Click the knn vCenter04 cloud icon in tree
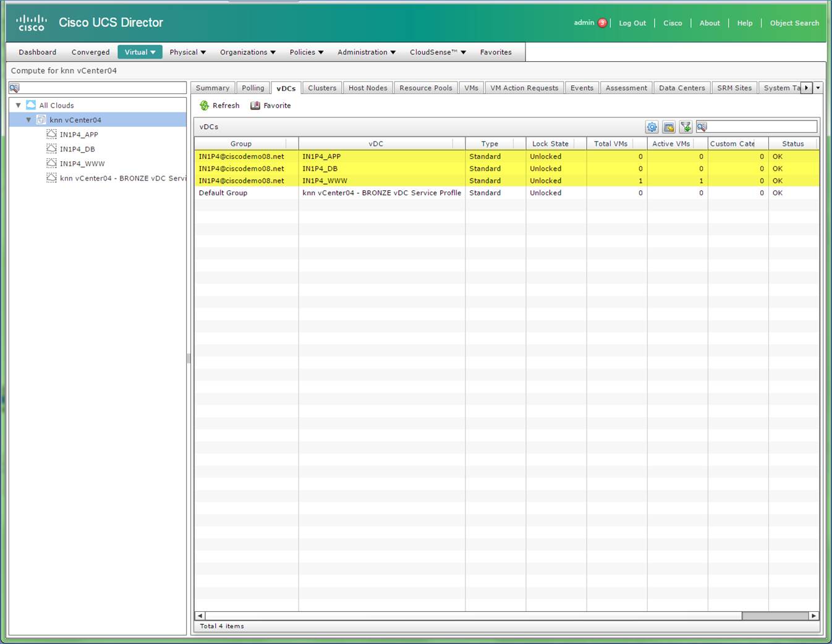The image size is (832, 644). click(x=41, y=120)
